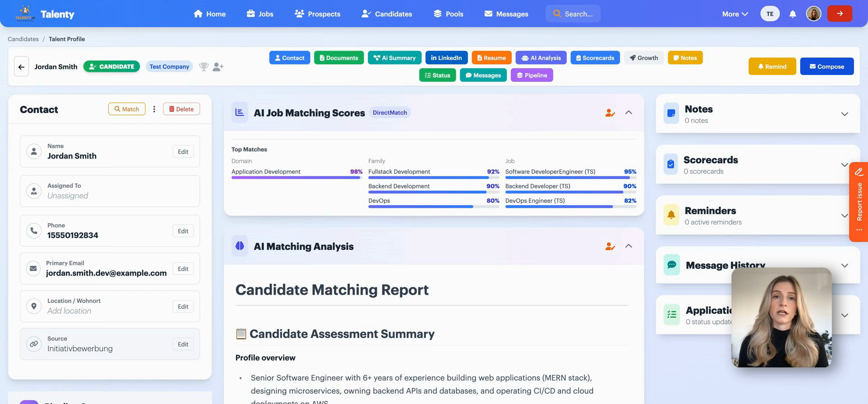868x404 pixels.
Task: Switch to the purple Pipeline tab
Action: [532, 75]
